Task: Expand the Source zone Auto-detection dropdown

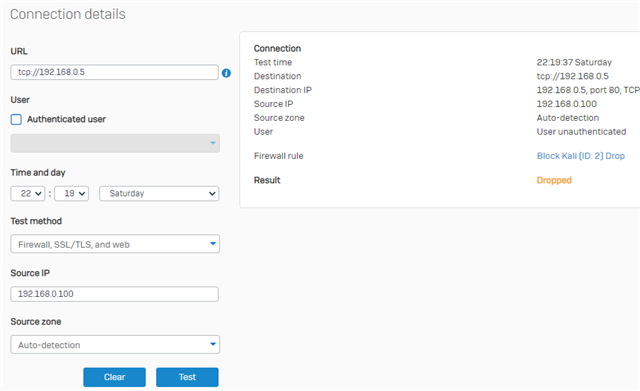Action: (x=115, y=344)
